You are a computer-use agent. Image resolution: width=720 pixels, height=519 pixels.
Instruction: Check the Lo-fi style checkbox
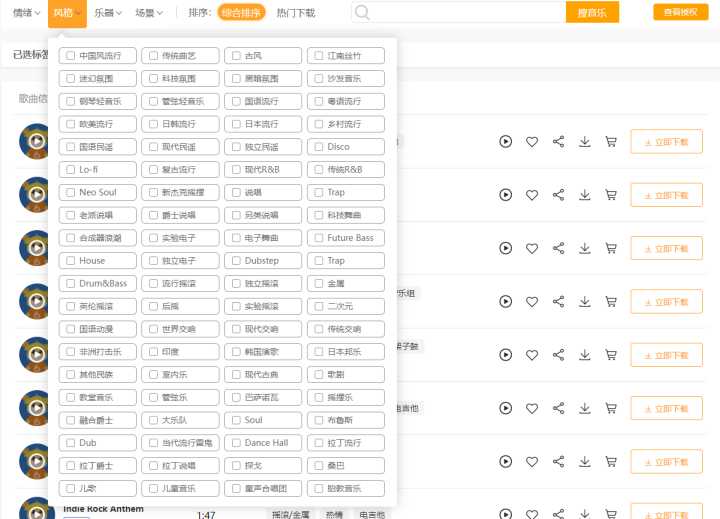click(x=71, y=170)
